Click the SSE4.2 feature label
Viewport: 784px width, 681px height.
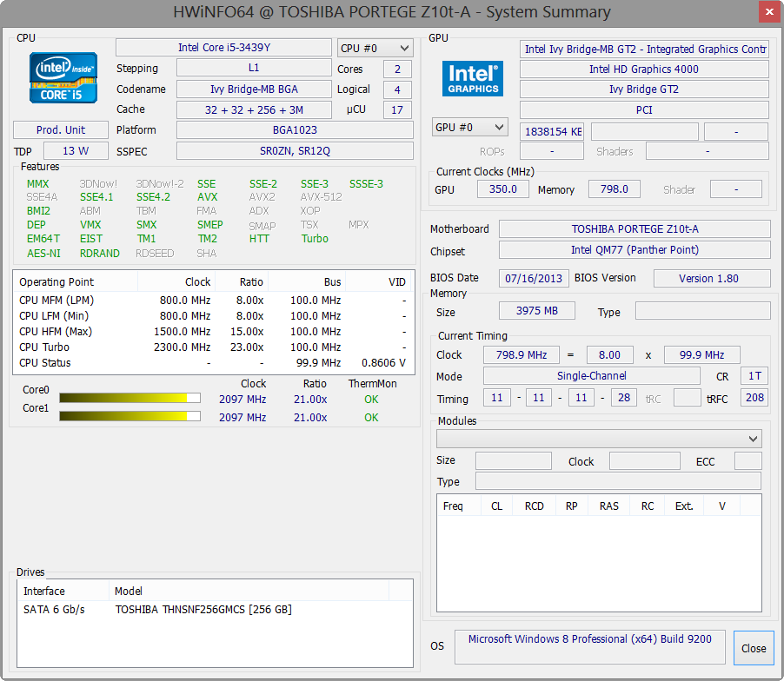(x=153, y=197)
